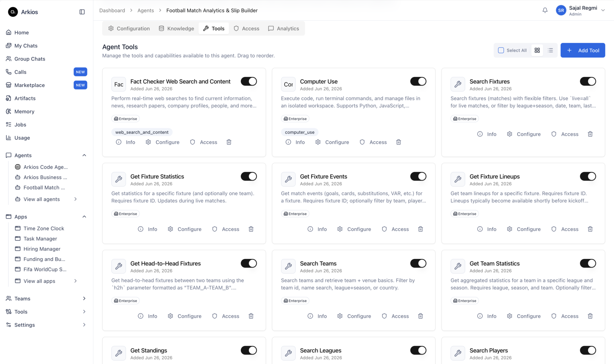Configure the Search Fixtures tool
The width and height of the screenshot is (614, 364).
tap(524, 134)
